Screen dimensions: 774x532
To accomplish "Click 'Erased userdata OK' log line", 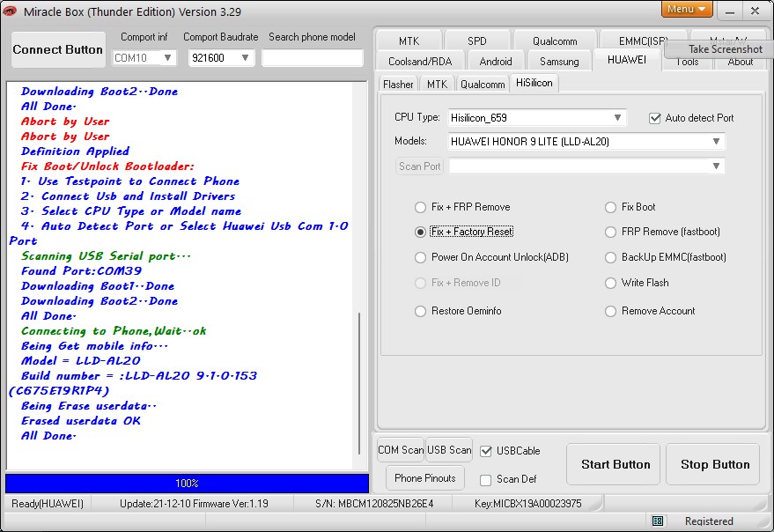I will pyautogui.click(x=80, y=421).
